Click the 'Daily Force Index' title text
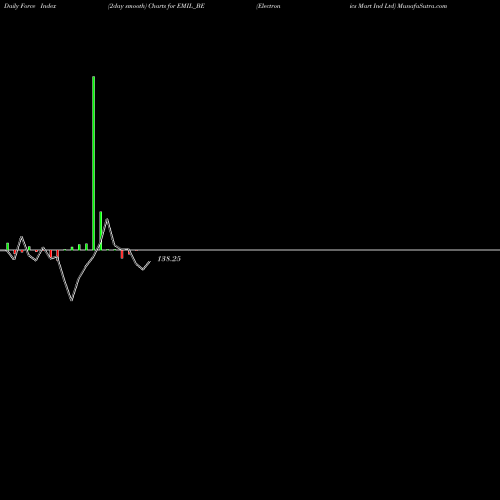This screenshot has height=500, width=500. pos(30,6)
